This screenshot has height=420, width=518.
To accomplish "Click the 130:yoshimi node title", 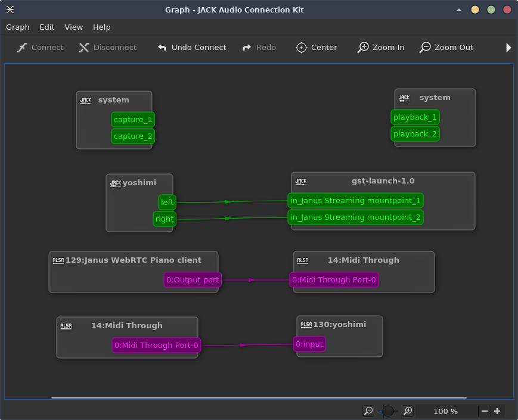I will coord(340,325).
